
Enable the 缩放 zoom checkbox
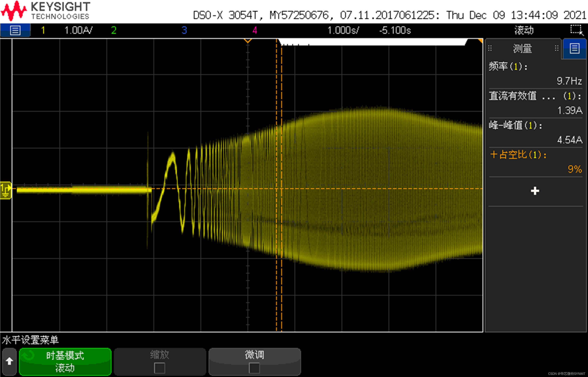pos(159,368)
